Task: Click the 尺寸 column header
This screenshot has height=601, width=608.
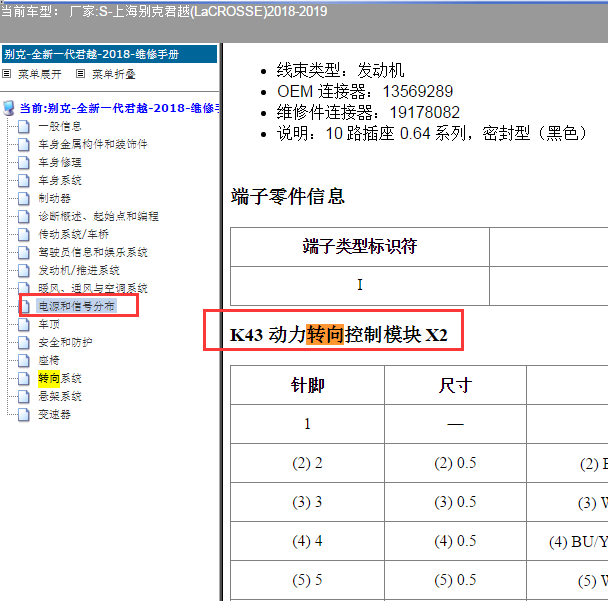Action: click(x=455, y=385)
